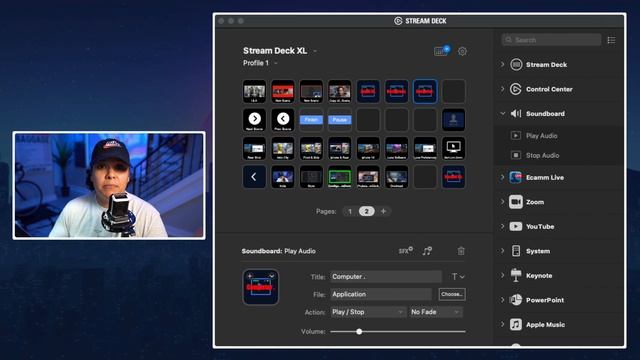Expand the Apple Music chevron
This screenshot has height=360, width=640.
click(x=502, y=324)
